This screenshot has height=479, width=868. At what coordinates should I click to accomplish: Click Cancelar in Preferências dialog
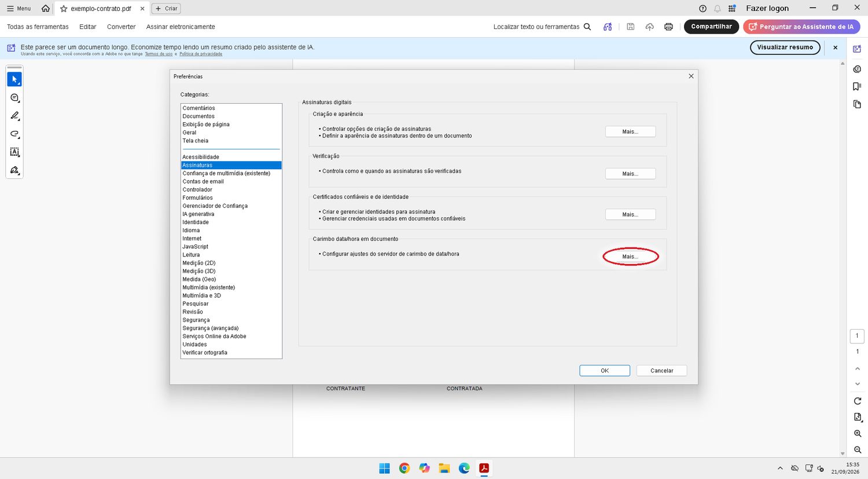[x=661, y=371]
